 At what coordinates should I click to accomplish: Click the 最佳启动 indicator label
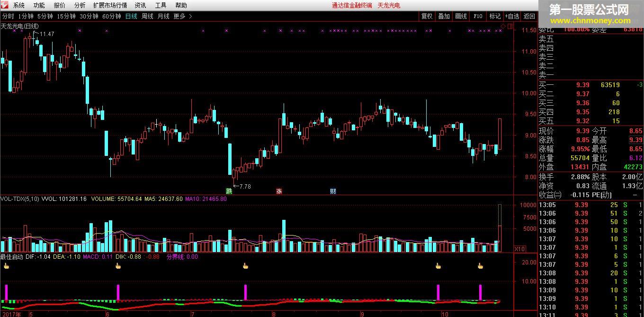click(x=12, y=257)
